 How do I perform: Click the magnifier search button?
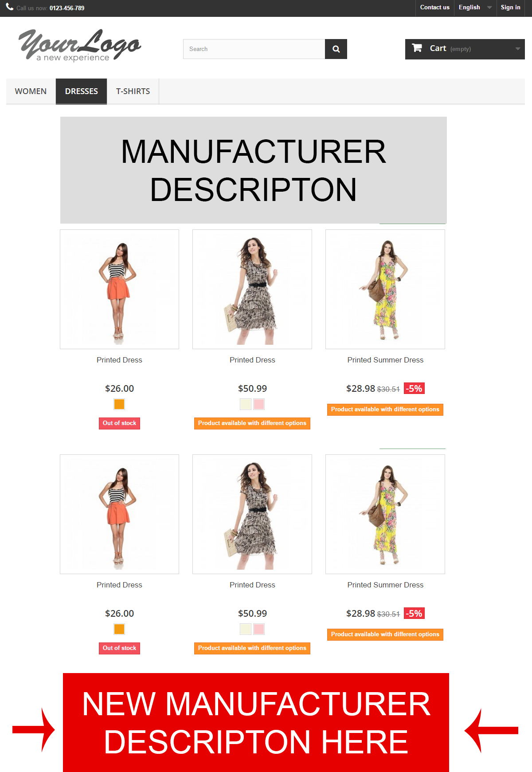tap(336, 49)
